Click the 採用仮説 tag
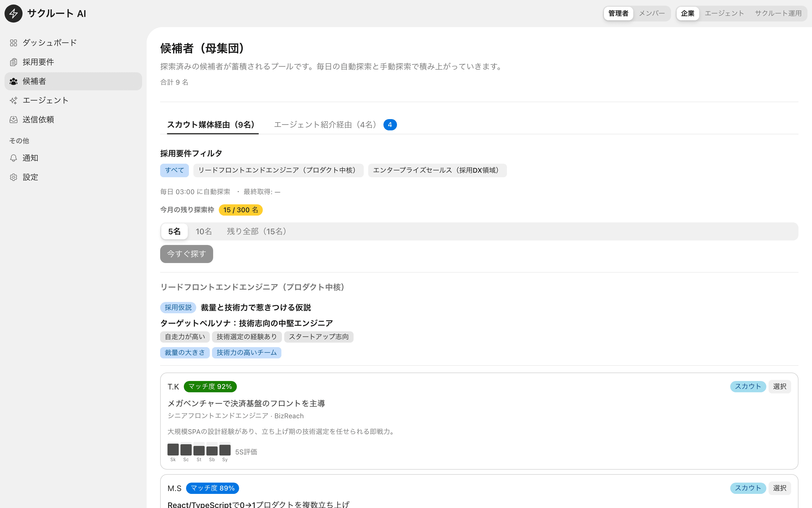 (178, 307)
